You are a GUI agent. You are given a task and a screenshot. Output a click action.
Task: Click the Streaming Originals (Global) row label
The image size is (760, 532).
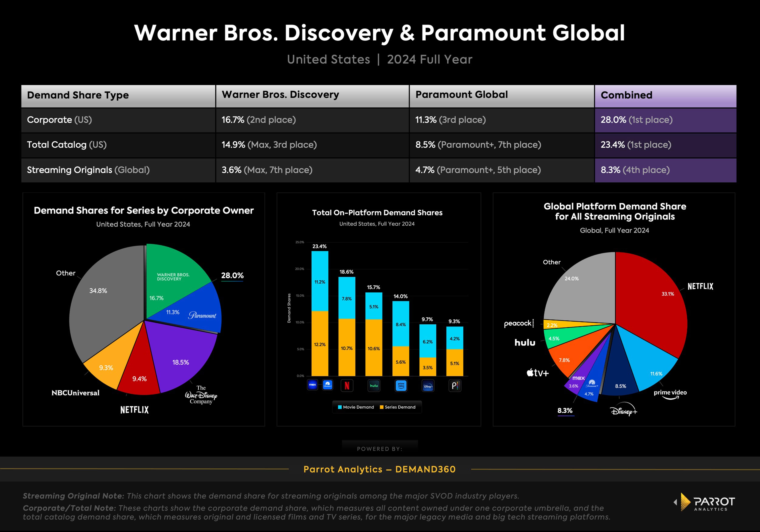(88, 170)
